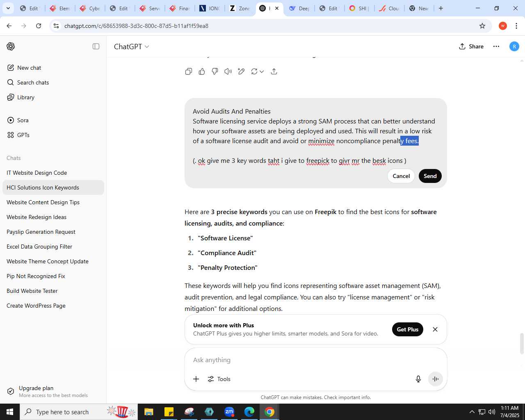Open Build Website Tester chat
The height and width of the screenshot is (420, 525).
[x=53, y=291]
